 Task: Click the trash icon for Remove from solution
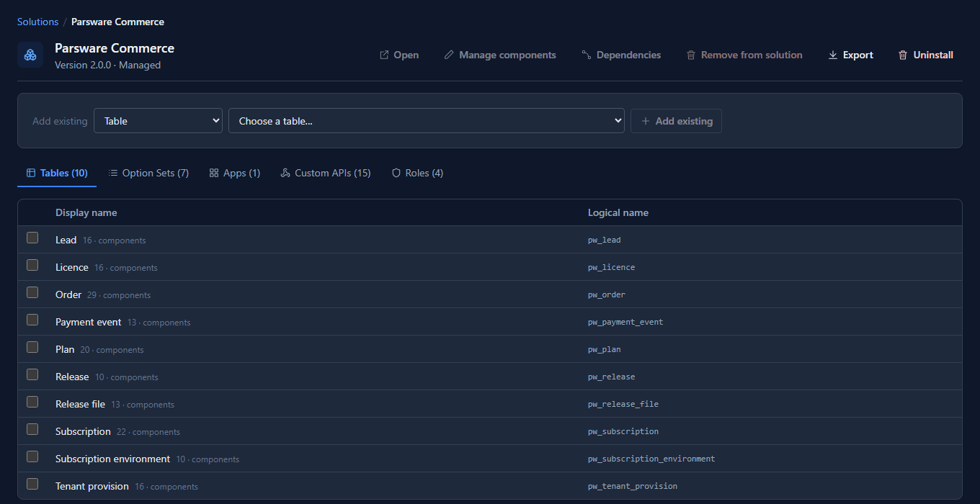point(691,55)
